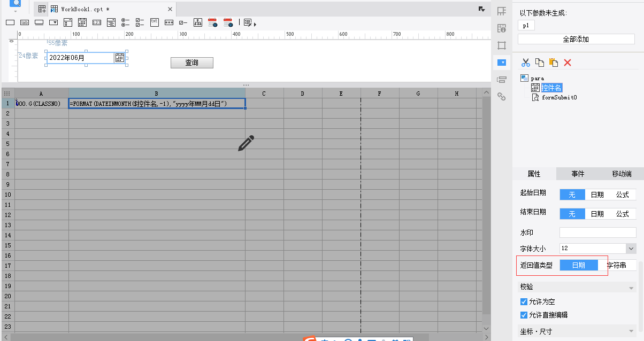Select the button widget icon

click(x=39, y=22)
